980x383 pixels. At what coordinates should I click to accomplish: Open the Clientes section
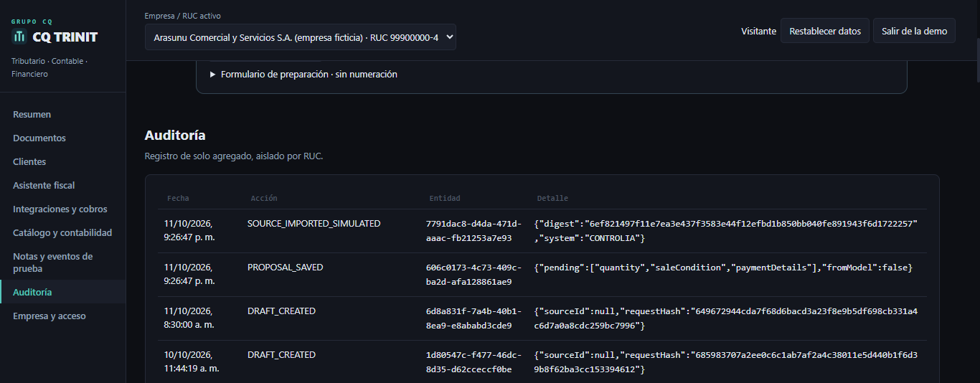pyautogui.click(x=63, y=162)
